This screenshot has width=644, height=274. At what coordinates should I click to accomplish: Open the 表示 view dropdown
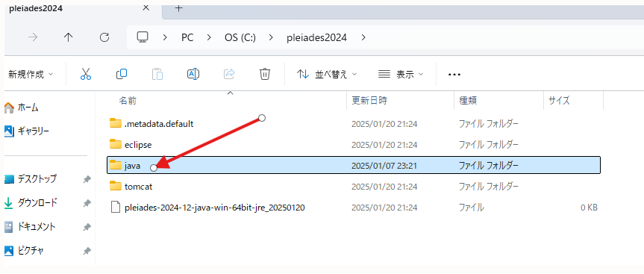[401, 75]
